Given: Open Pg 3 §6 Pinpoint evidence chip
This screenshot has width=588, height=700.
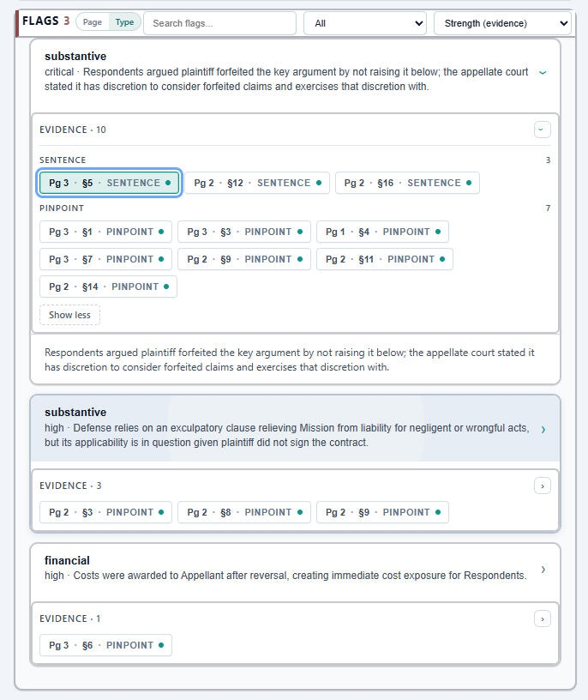Looking at the screenshot, I should [105, 645].
